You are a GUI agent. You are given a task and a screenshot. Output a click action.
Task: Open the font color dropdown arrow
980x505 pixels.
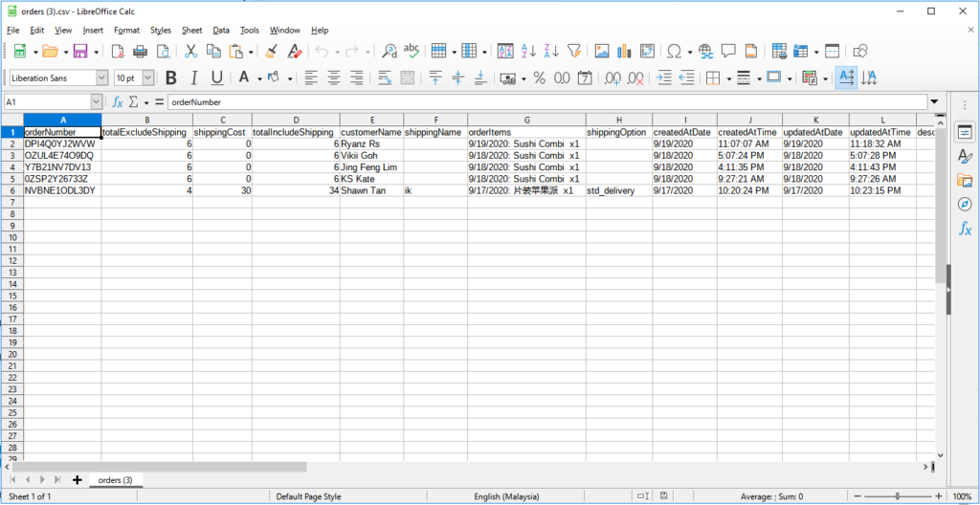(x=258, y=78)
